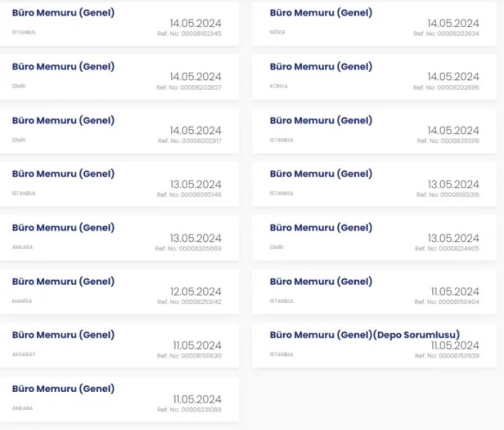Select the Ref. No 00008202634 text

coord(446,34)
